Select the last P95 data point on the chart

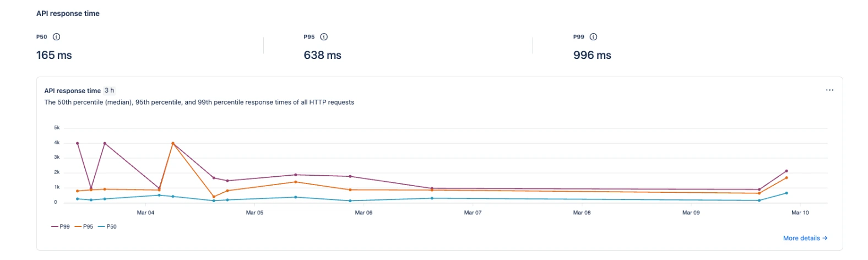786,178
